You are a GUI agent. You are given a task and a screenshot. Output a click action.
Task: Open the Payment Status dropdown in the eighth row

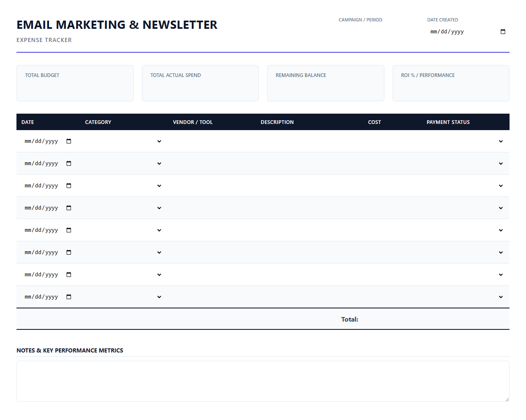tap(465, 297)
